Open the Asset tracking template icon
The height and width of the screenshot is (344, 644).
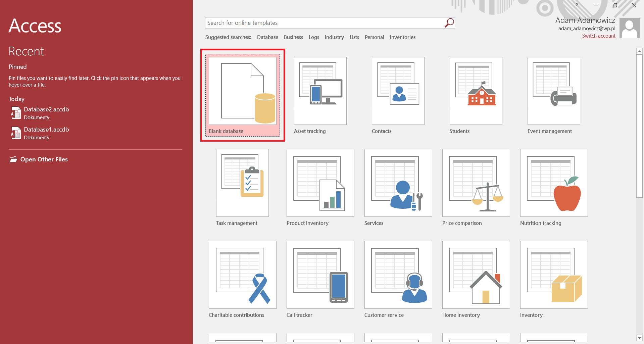320,91
